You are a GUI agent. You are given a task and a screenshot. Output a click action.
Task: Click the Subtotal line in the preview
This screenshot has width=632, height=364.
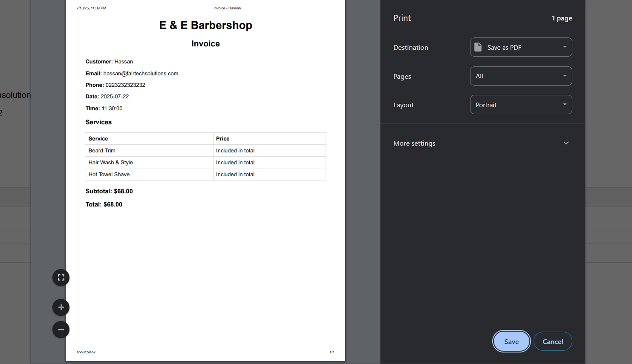[109, 191]
